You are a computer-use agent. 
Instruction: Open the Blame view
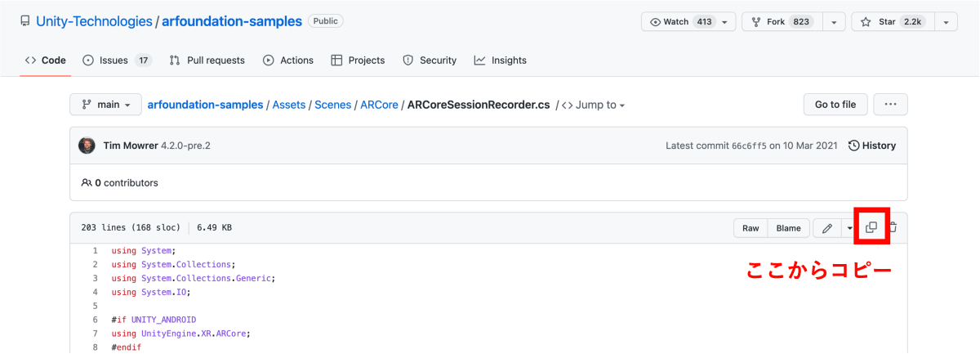(788, 228)
